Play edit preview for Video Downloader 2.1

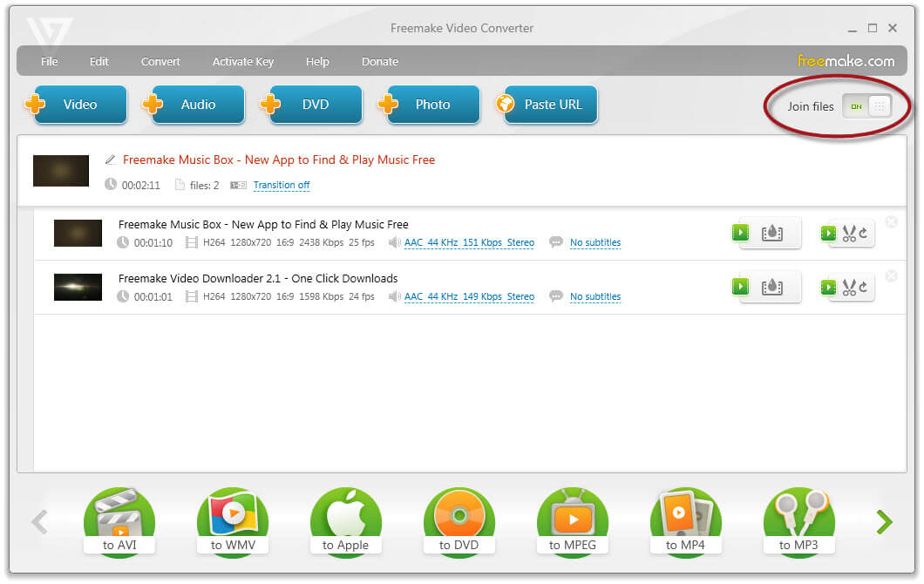[x=828, y=288]
